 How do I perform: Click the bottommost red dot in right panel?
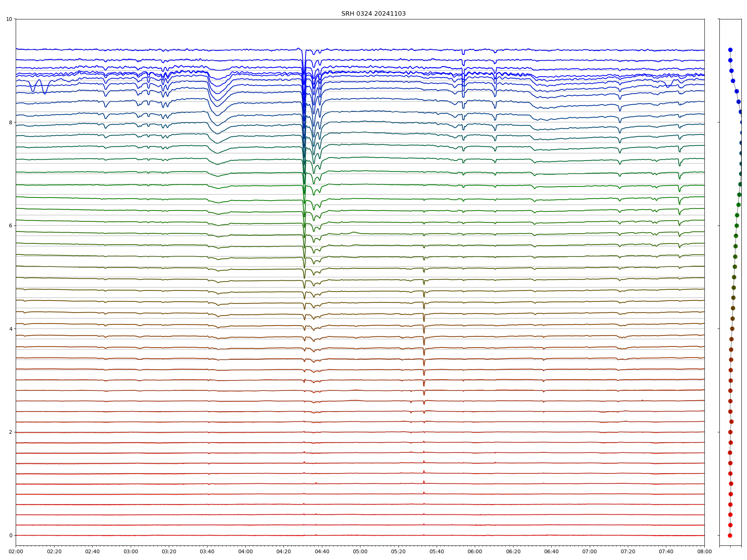click(730, 535)
